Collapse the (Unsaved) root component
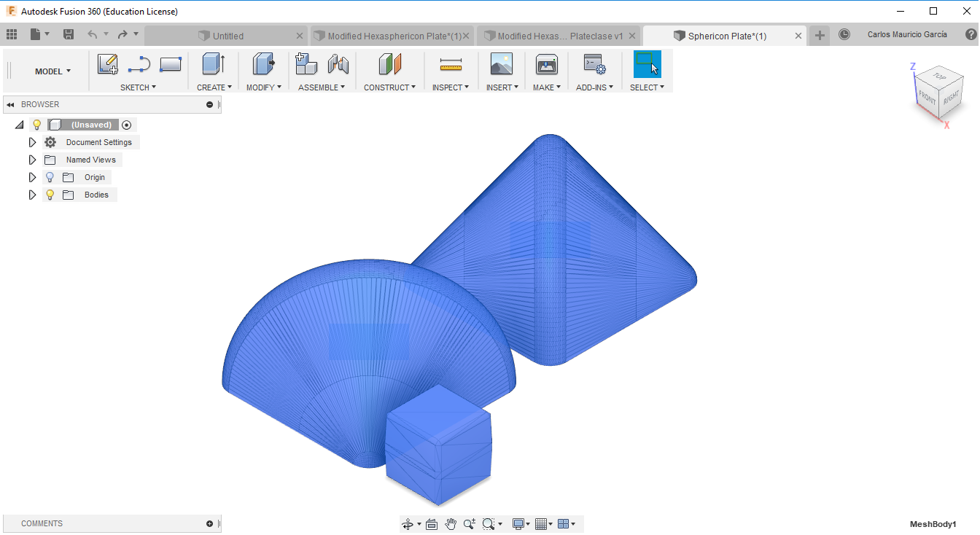Screen dimensions: 980x535 pos(19,125)
